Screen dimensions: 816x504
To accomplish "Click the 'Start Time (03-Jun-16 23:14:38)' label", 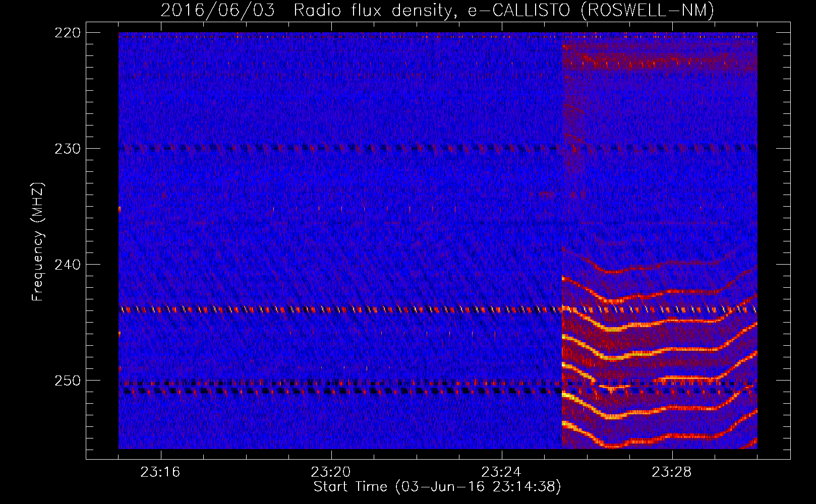I will [437, 487].
